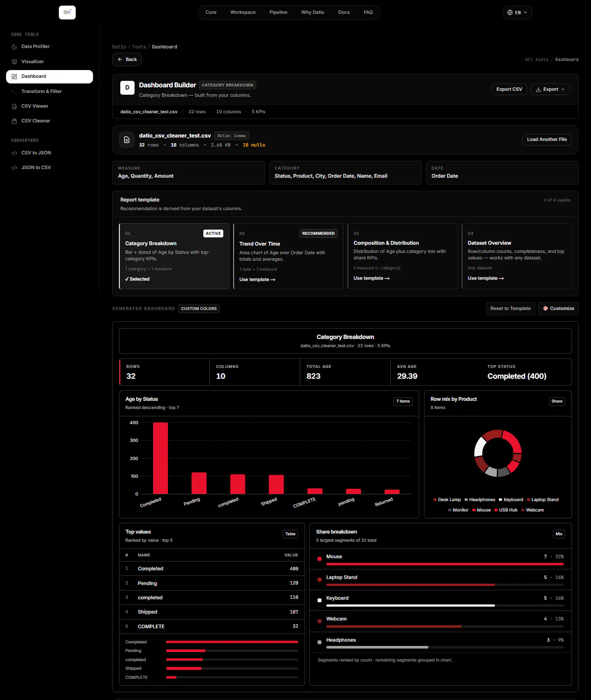This screenshot has height=700, width=591.
Task: Click the Back button
Action: point(127,60)
